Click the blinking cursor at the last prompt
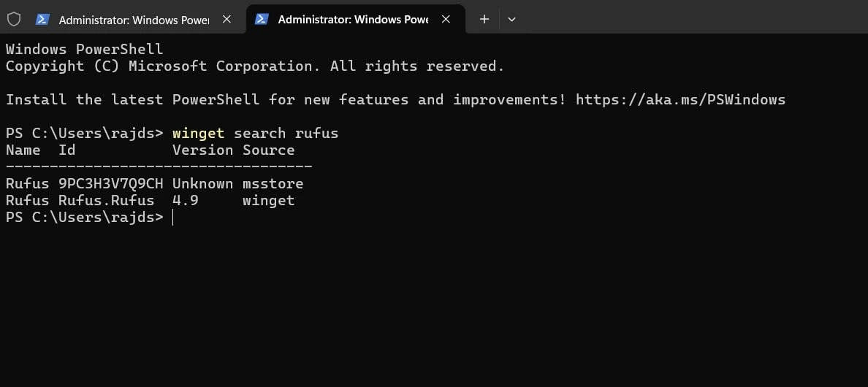The width and height of the screenshot is (868, 387). pos(172,218)
